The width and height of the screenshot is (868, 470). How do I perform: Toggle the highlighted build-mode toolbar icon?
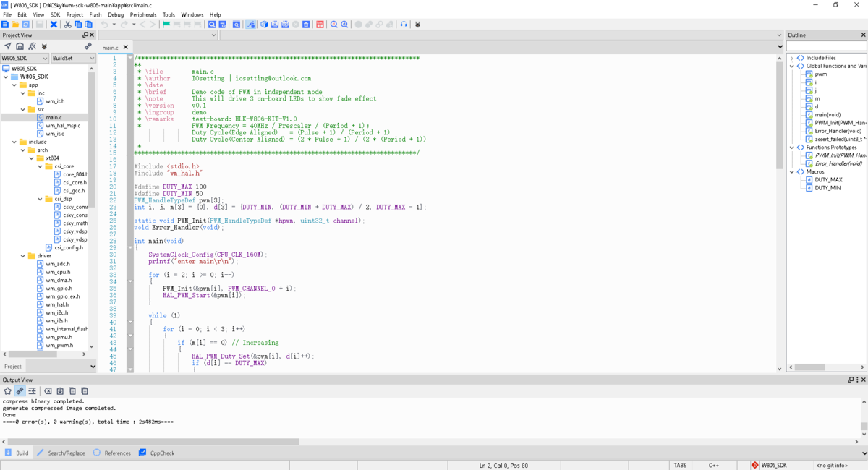pyautogui.click(x=251, y=25)
